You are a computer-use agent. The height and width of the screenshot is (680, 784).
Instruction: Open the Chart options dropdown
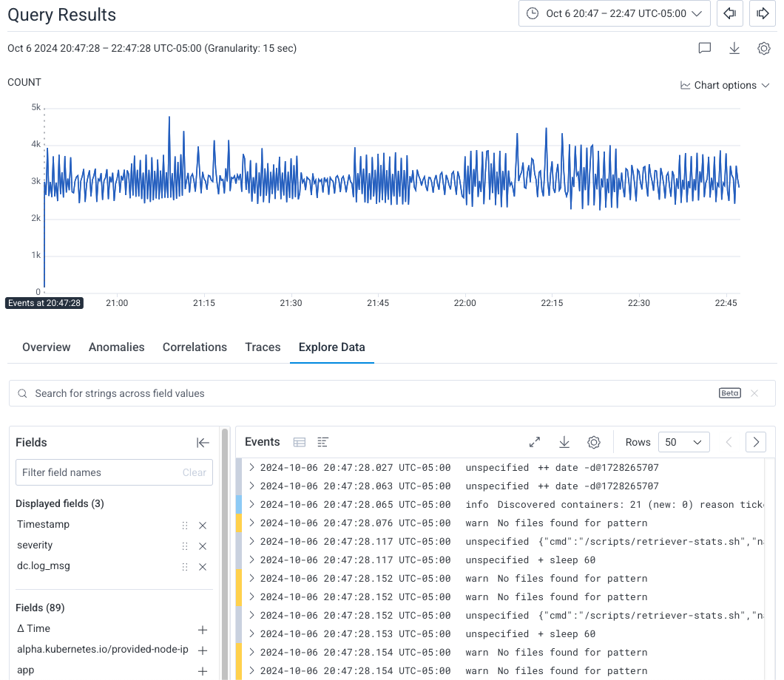[725, 85]
